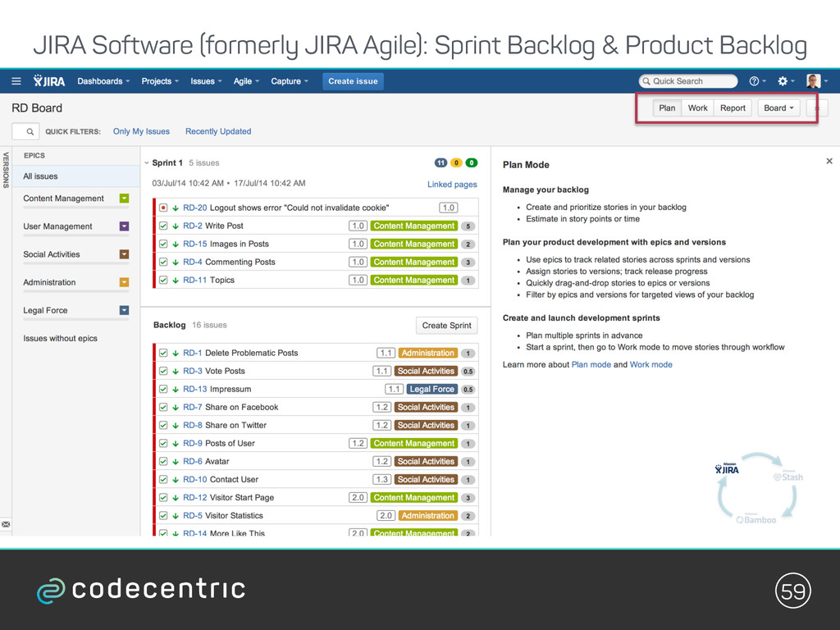Select All issues in Epics panel

75,176
